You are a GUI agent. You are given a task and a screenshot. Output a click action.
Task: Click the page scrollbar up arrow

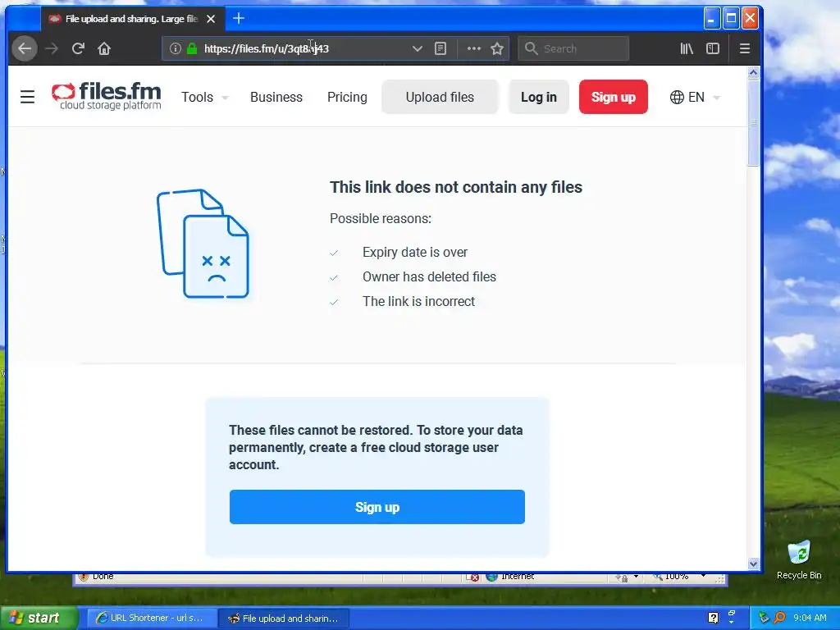coord(753,72)
